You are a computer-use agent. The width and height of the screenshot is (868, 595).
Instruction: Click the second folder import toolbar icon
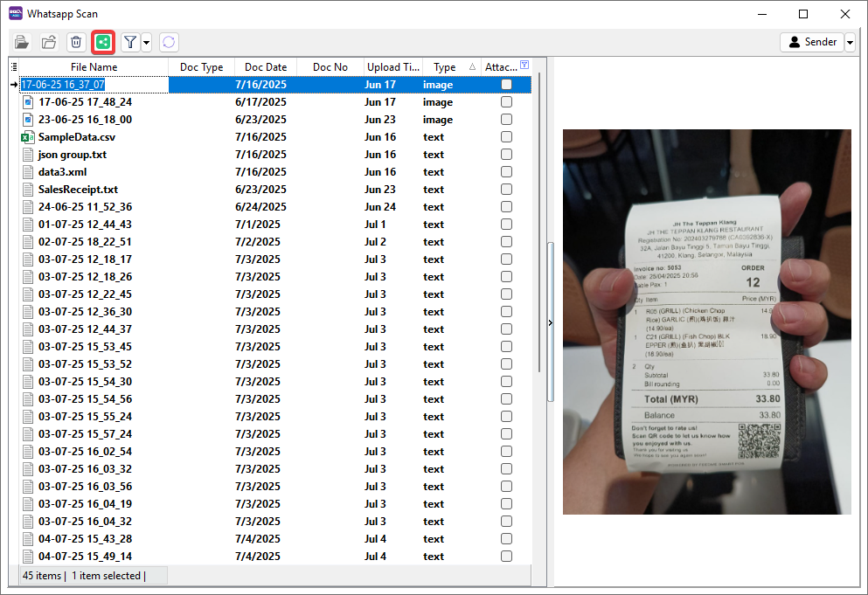[49, 42]
